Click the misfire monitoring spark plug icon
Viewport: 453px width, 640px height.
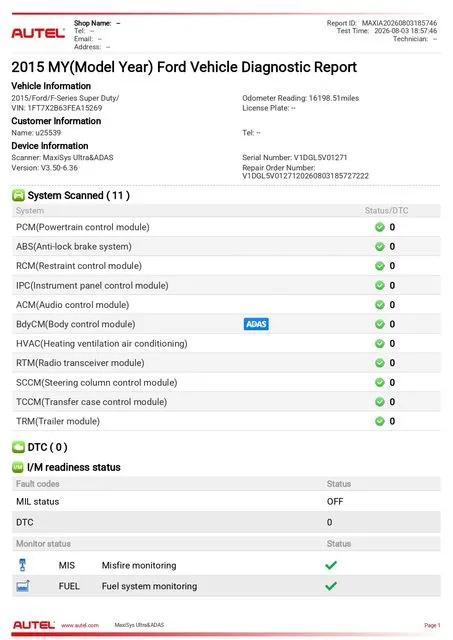point(22,565)
